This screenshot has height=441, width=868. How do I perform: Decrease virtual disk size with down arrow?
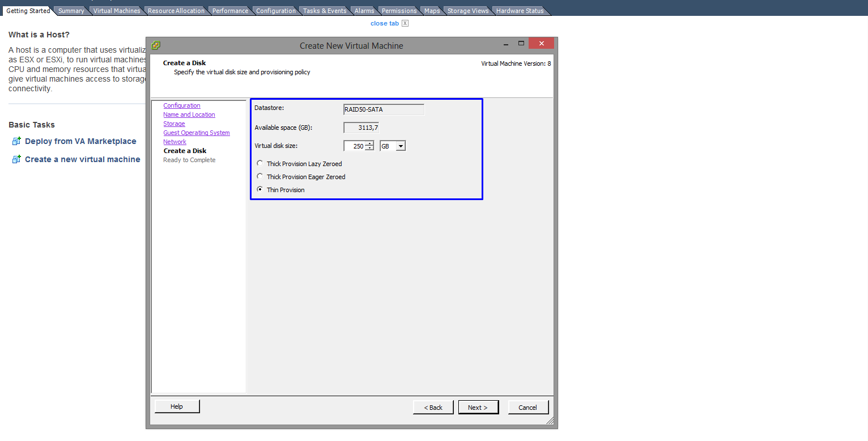(x=369, y=149)
